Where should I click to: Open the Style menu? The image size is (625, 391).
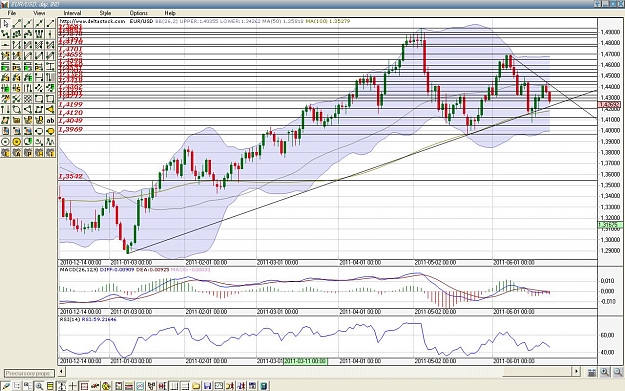pos(105,13)
